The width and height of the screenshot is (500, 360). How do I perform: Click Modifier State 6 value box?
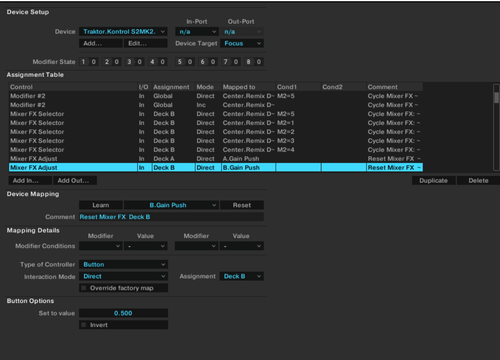213,62
